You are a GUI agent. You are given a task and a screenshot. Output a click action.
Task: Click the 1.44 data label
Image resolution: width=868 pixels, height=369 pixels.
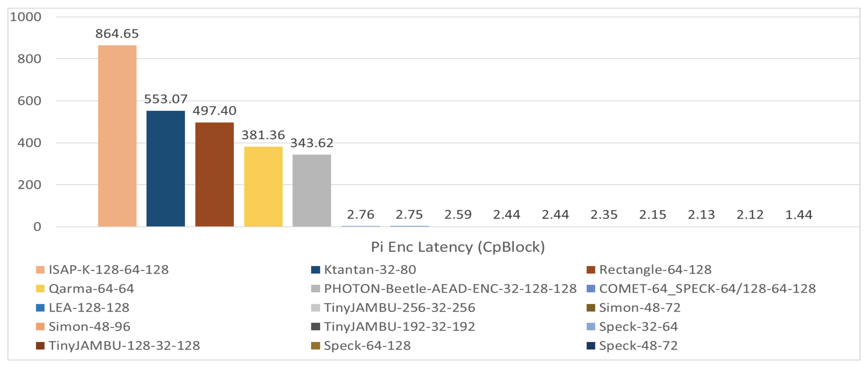tap(799, 215)
